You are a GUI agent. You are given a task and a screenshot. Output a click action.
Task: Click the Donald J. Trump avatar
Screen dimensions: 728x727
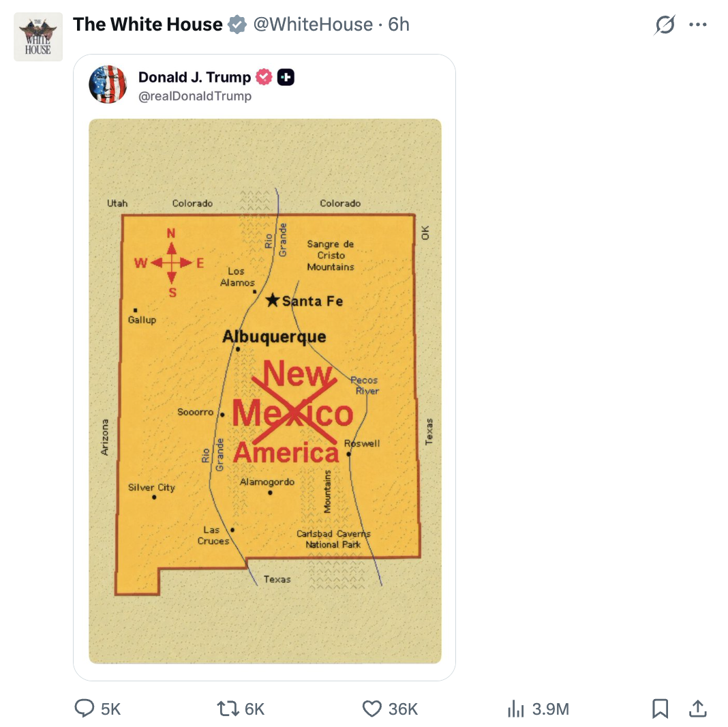pyautogui.click(x=108, y=84)
